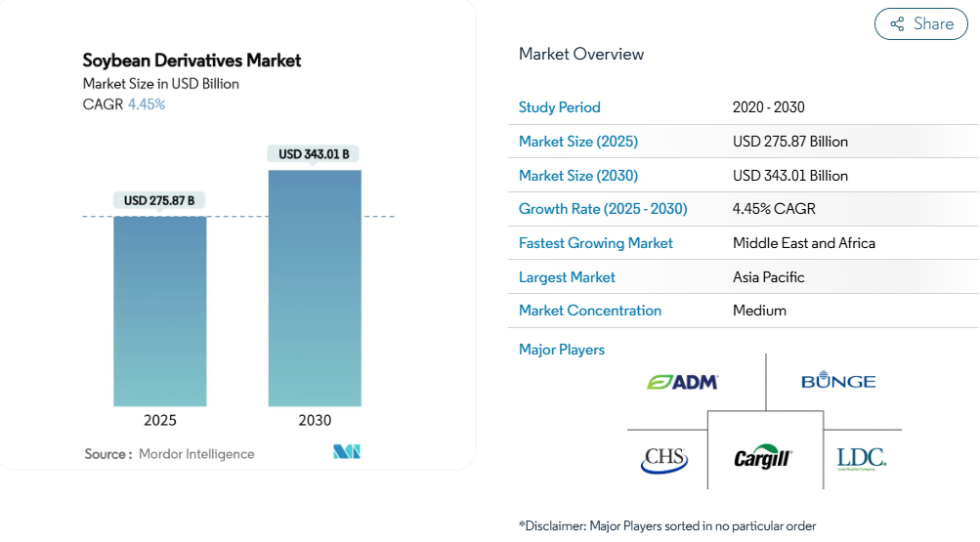This screenshot has height=542, width=980.
Task: Click the Mordor Intelligence logo mark
Action: [x=347, y=452]
